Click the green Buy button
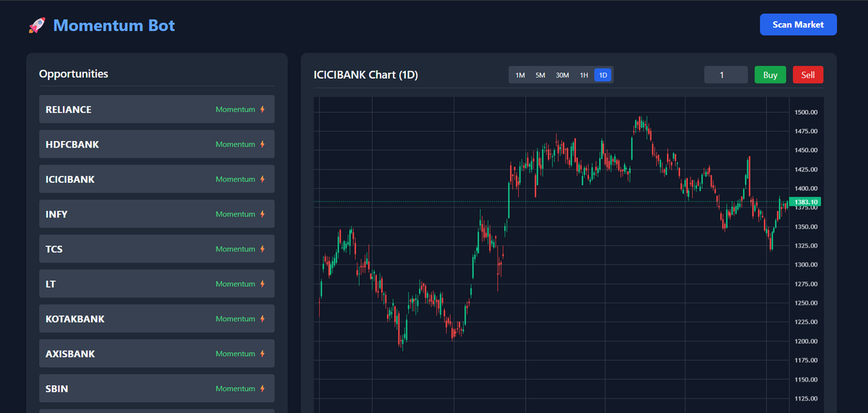 pyautogui.click(x=770, y=74)
